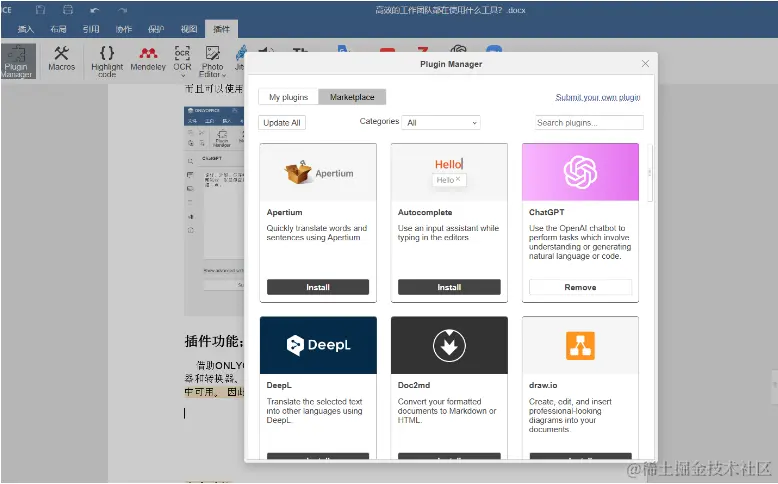Viewport: 778px width, 484px height.
Task: Click the draw.io orange diagram icon
Action: (x=580, y=345)
